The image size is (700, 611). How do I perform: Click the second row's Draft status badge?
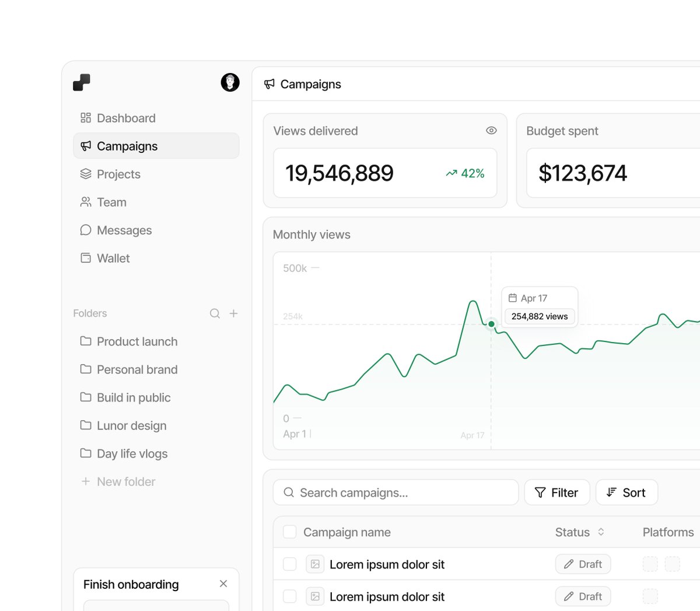click(x=583, y=596)
